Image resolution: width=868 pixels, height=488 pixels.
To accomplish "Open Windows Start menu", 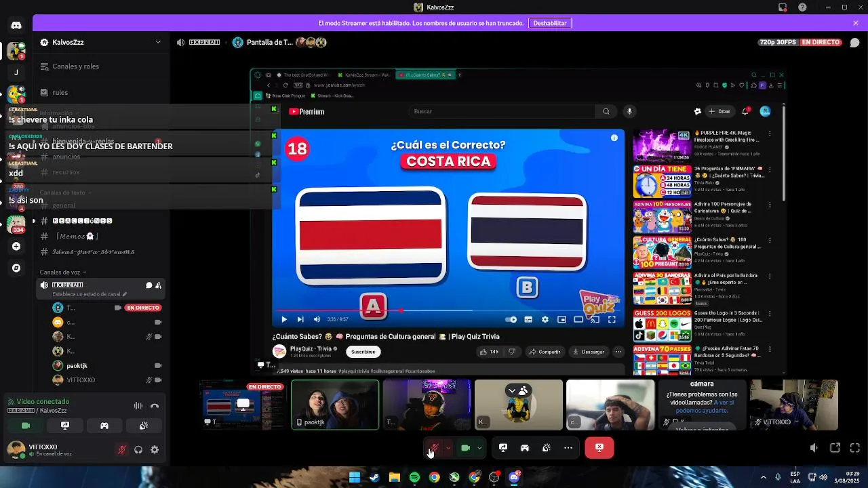I will point(354,477).
